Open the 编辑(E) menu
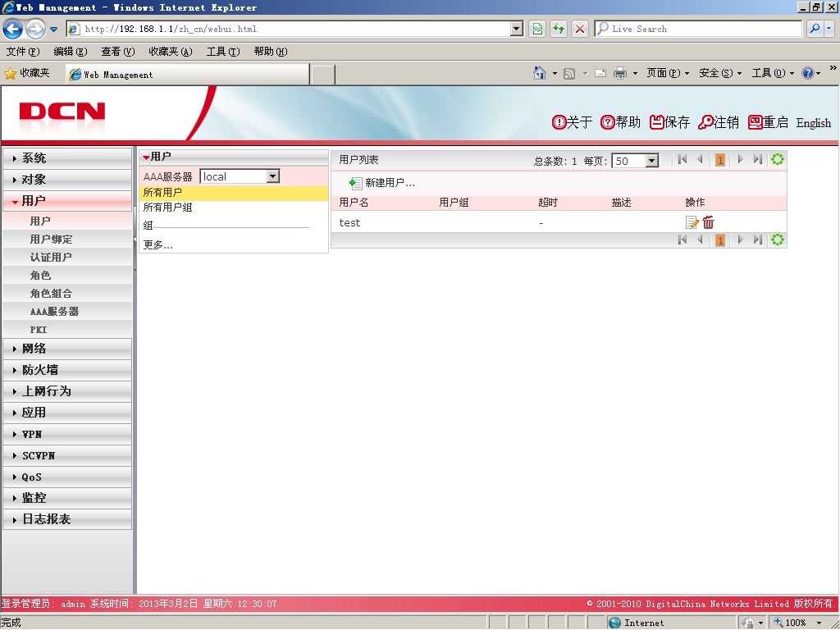 point(71,52)
